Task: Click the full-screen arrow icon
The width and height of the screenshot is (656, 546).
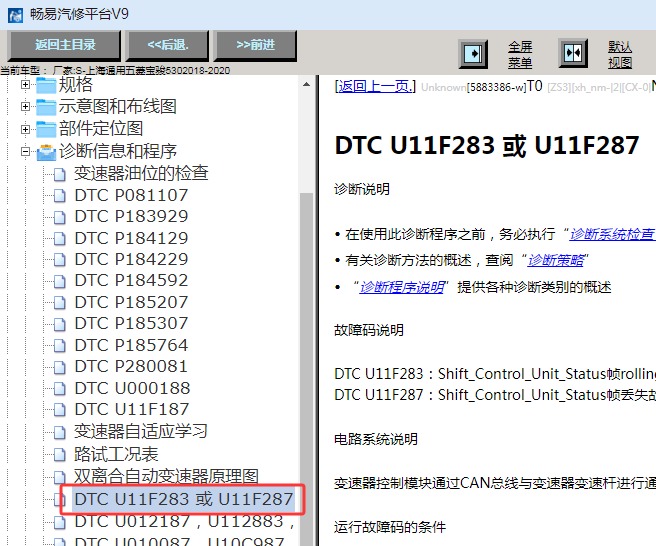Action: pyautogui.click(x=473, y=54)
